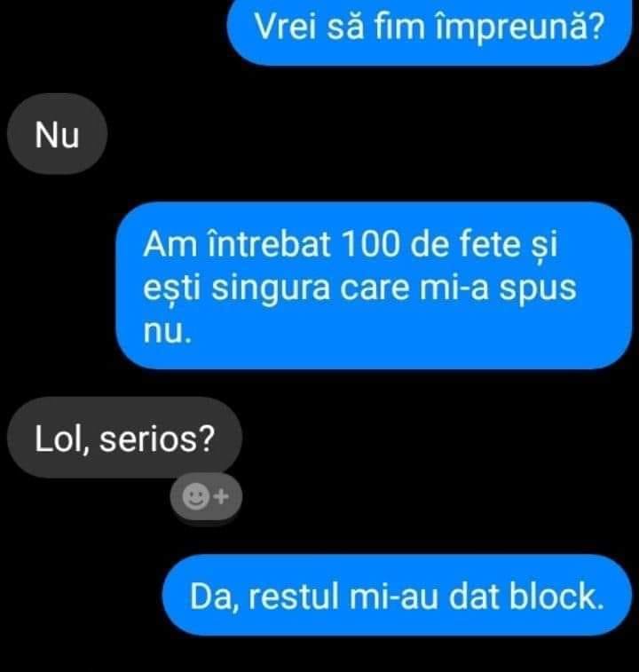The height and width of the screenshot is (672, 639).
Task: Click the plus sign beside the smiley
Action: (x=221, y=496)
